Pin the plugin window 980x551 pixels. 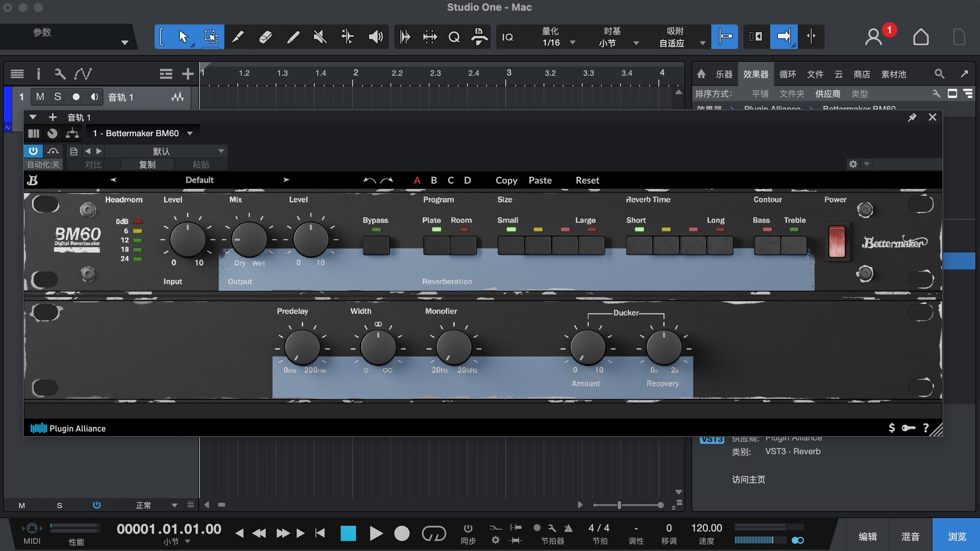coord(912,117)
